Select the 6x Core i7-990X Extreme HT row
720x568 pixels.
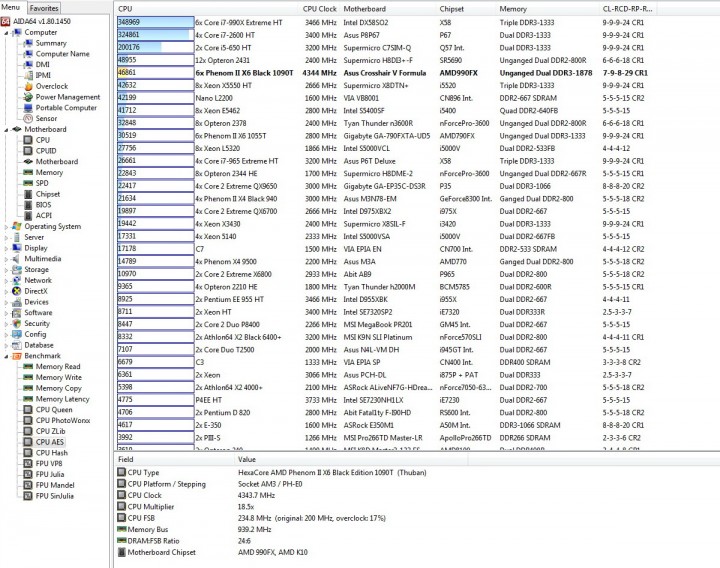(x=386, y=22)
